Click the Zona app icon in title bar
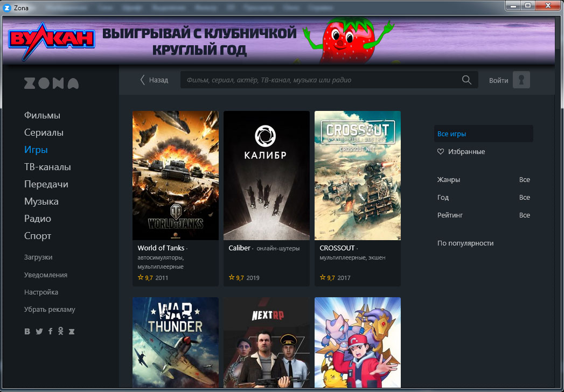This screenshot has height=392, width=564. 7,8
